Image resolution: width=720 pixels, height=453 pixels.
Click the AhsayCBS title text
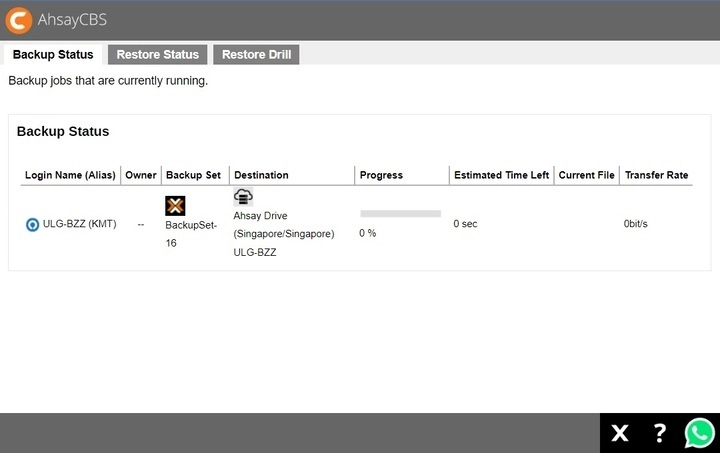pos(72,20)
